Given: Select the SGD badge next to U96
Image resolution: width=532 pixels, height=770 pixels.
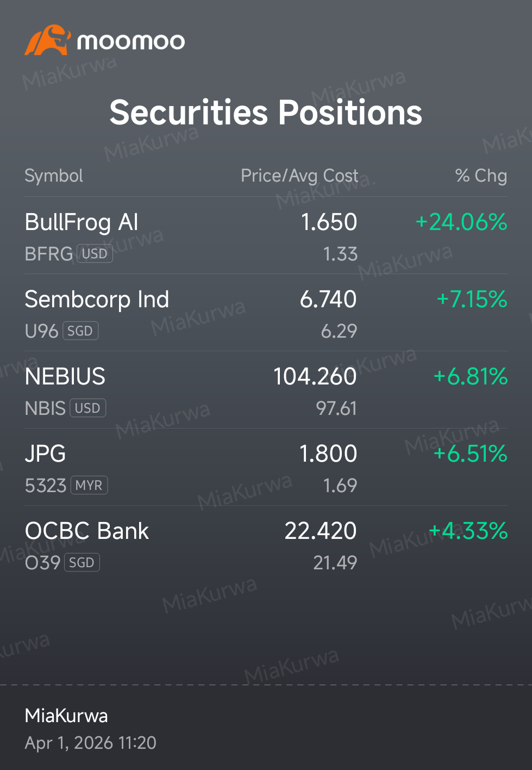Looking at the screenshot, I should coord(80,331).
